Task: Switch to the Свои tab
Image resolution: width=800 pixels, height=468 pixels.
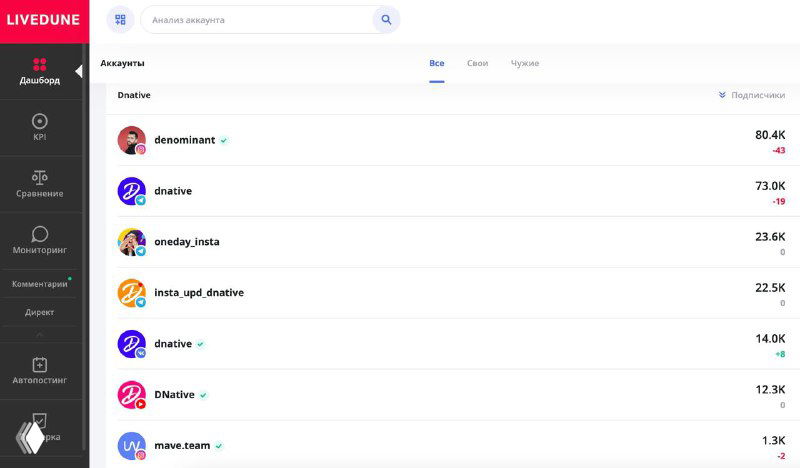Action: click(477, 63)
